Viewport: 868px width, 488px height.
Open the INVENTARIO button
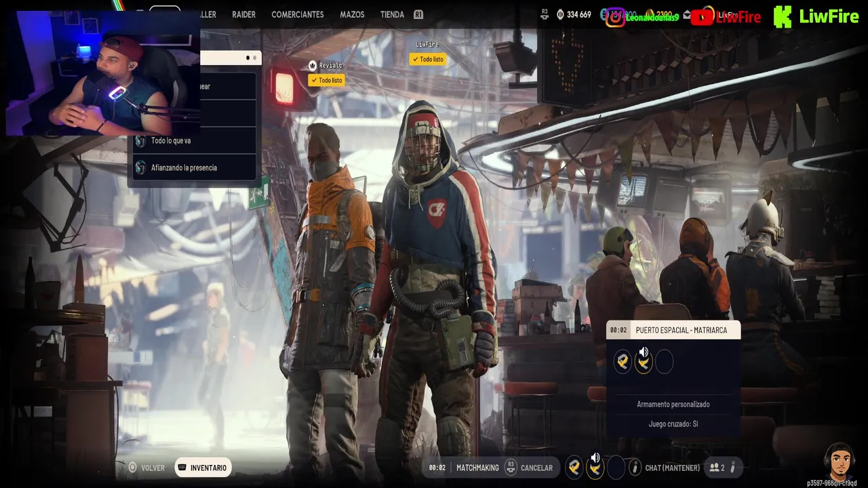(203, 468)
